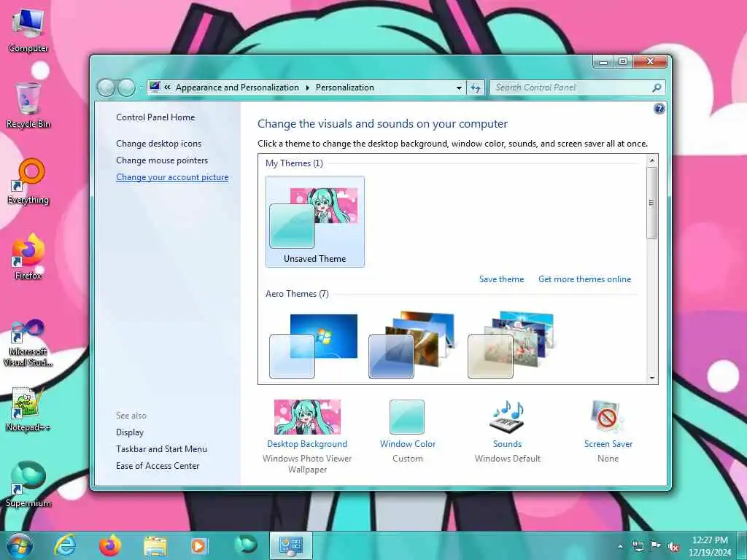Launch Internet Explorer from the taskbar
747x560 pixels.
pyautogui.click(x=64, y=545)
